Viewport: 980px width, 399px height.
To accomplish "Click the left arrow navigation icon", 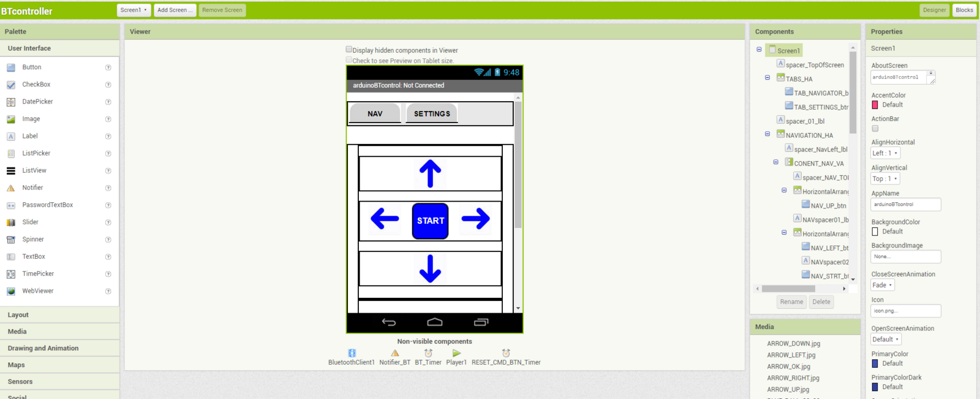I will coord(385,219).
